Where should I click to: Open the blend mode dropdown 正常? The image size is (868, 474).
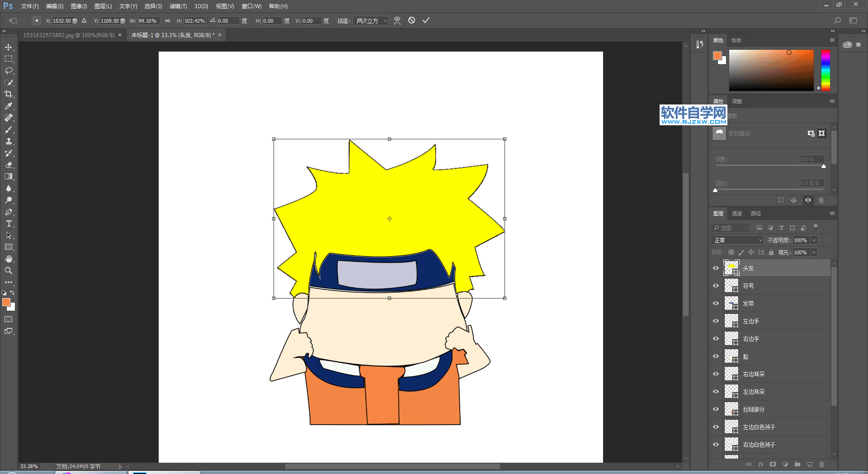[x=738, y=240]
